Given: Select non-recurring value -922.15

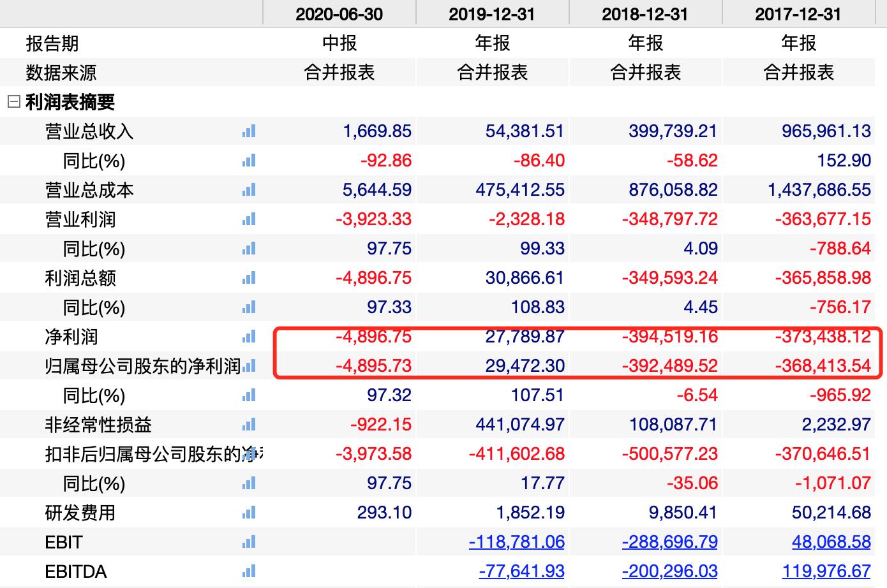Looking at the screenshot, I should (x=381, y=425).
